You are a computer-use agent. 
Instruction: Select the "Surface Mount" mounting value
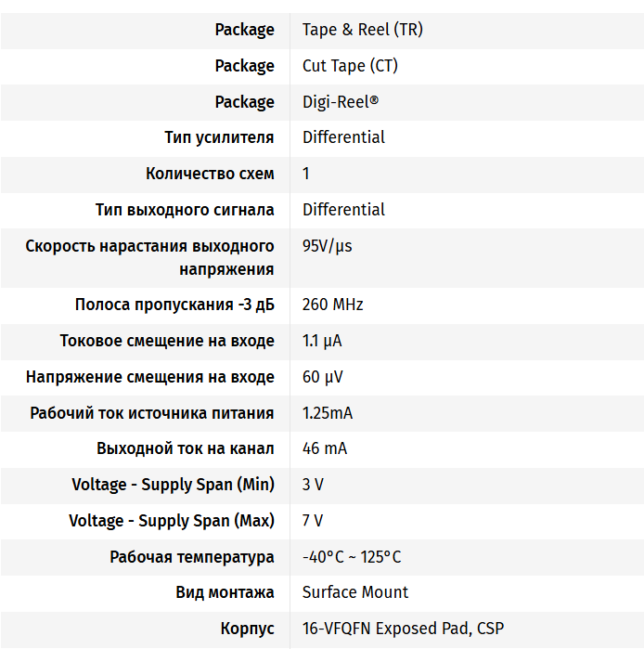coord(355,592)
